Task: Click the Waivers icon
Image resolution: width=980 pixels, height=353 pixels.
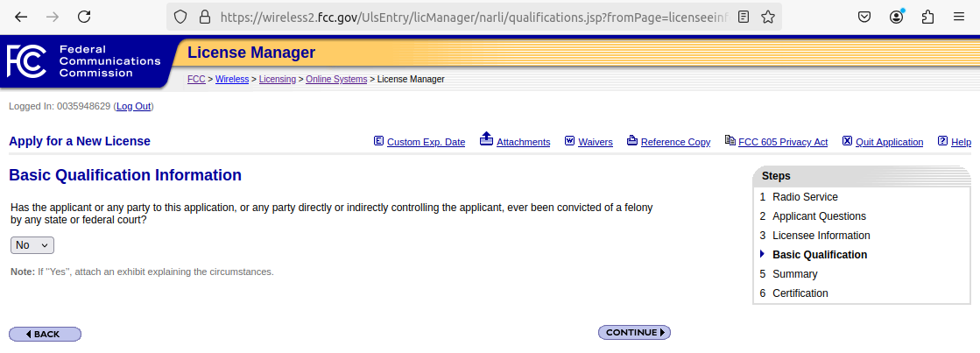Action: click(569, 141)
